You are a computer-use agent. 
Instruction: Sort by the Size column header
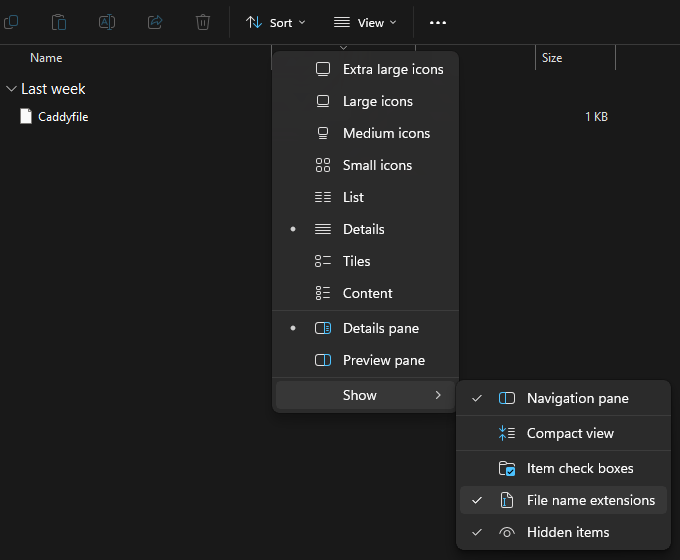coord(552,58)
